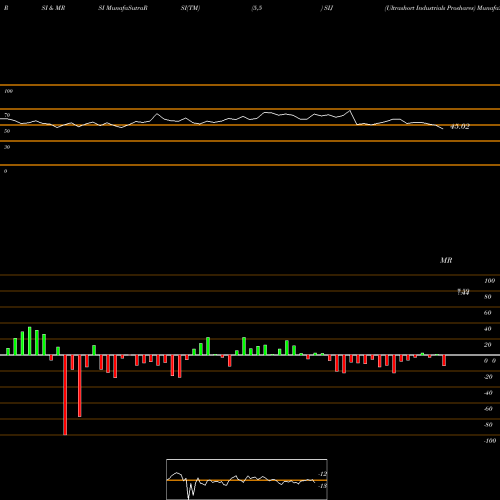Select the 'SI(TM)' header label
The width and height of the screenshot is (500, 500).
pyautogui.click(x=190, y=8)
